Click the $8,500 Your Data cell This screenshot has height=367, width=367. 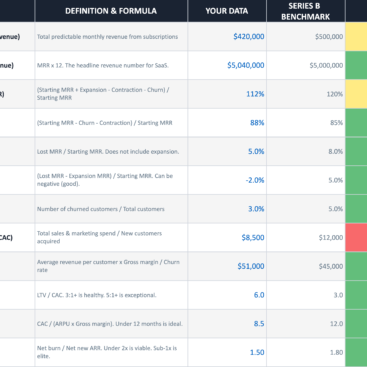tap(227, 238)
